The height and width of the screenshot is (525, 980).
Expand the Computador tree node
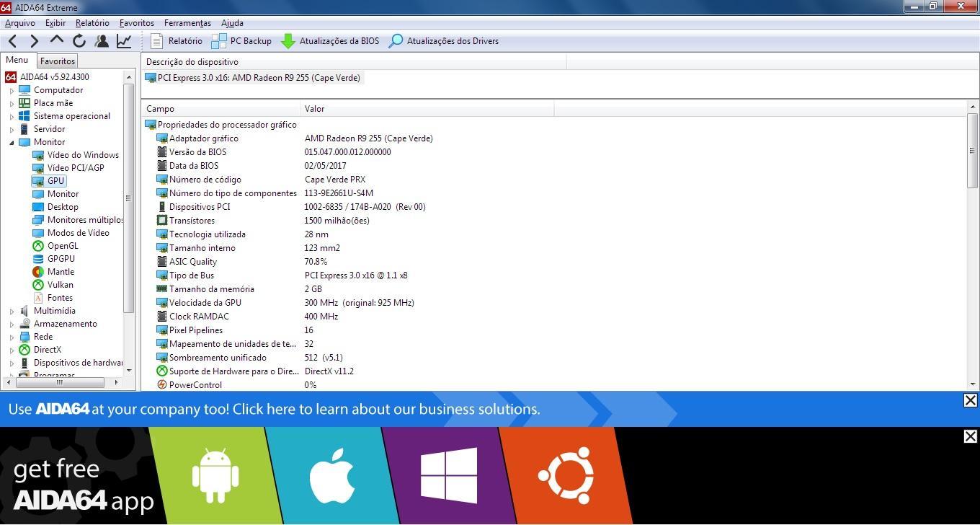click(x=12, y=91)
